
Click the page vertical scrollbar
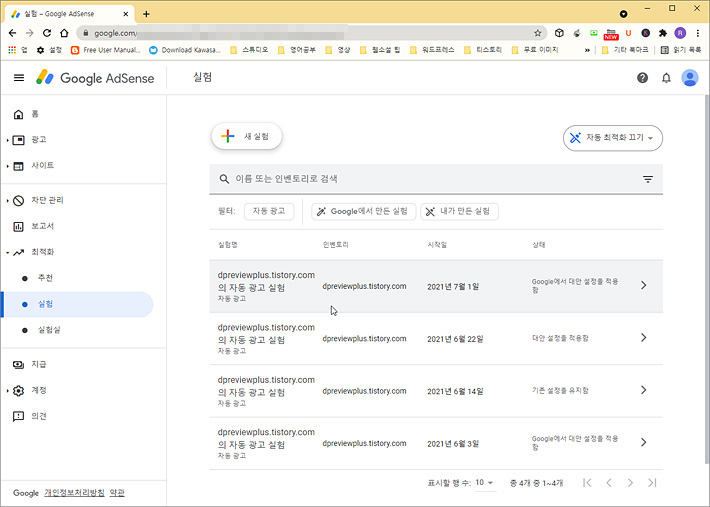pyautogui.click(x=707, y=279)
